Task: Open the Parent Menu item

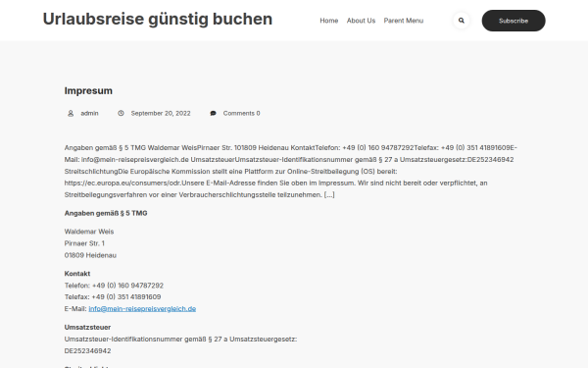Action: 404,21
